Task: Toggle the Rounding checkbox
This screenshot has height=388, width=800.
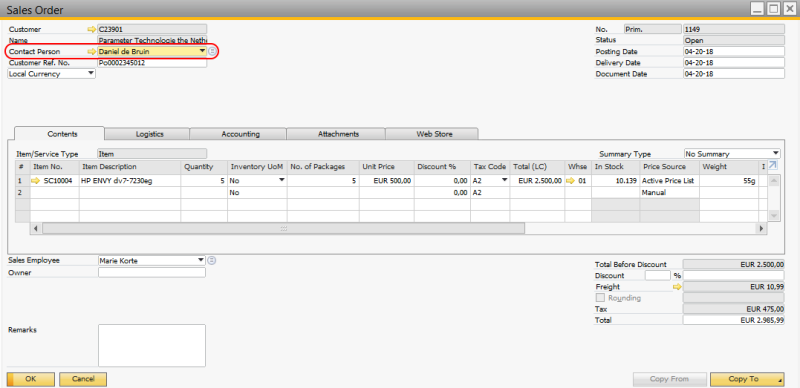Action: pos(601,298)
